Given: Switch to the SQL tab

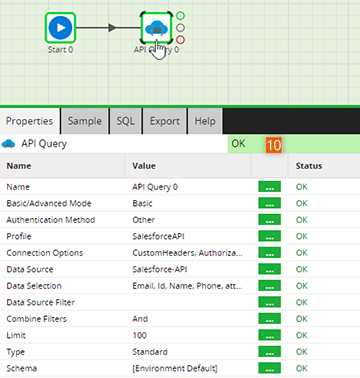Looking at the screenshot, I should 125,121.
